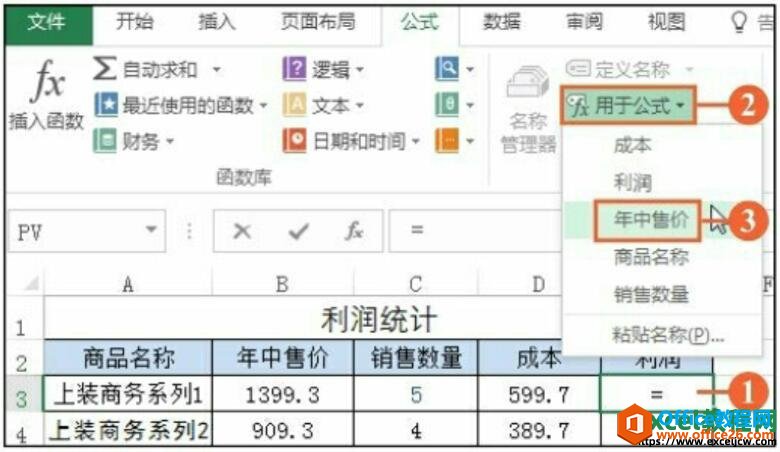Select column A header
This screenshot has width=780, height=452.
pyautogui.click(x=128, y=284)
